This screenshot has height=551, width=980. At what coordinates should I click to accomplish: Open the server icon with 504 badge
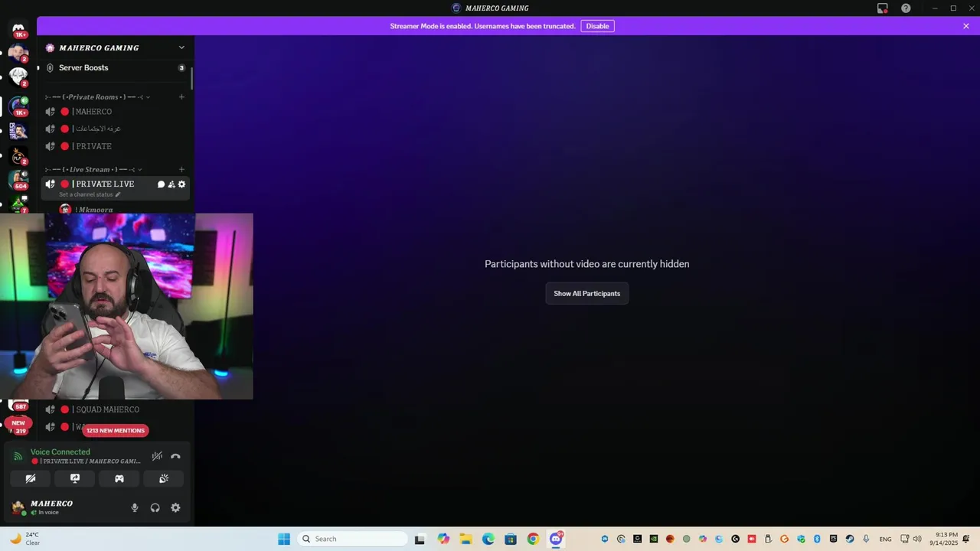click(18, 180)
